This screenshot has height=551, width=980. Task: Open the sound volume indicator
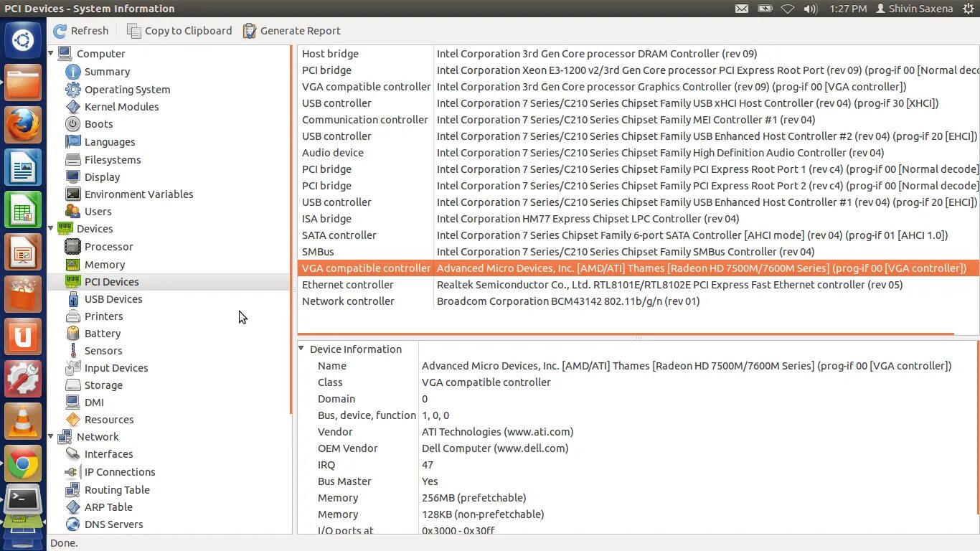pos(811,9)
